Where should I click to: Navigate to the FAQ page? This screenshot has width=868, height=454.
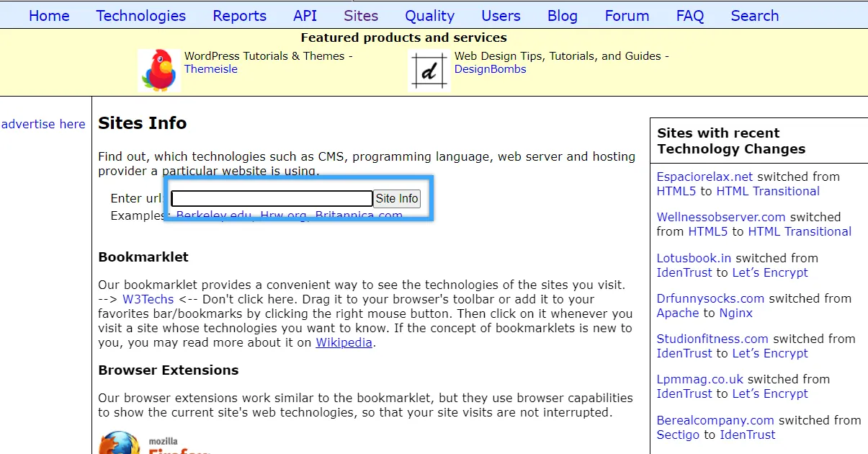click(689, 16)
